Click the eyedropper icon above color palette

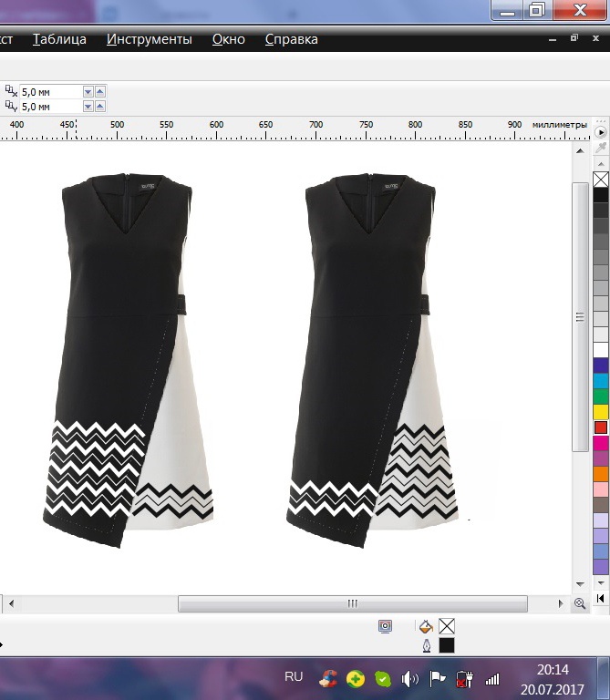point(601,147)
